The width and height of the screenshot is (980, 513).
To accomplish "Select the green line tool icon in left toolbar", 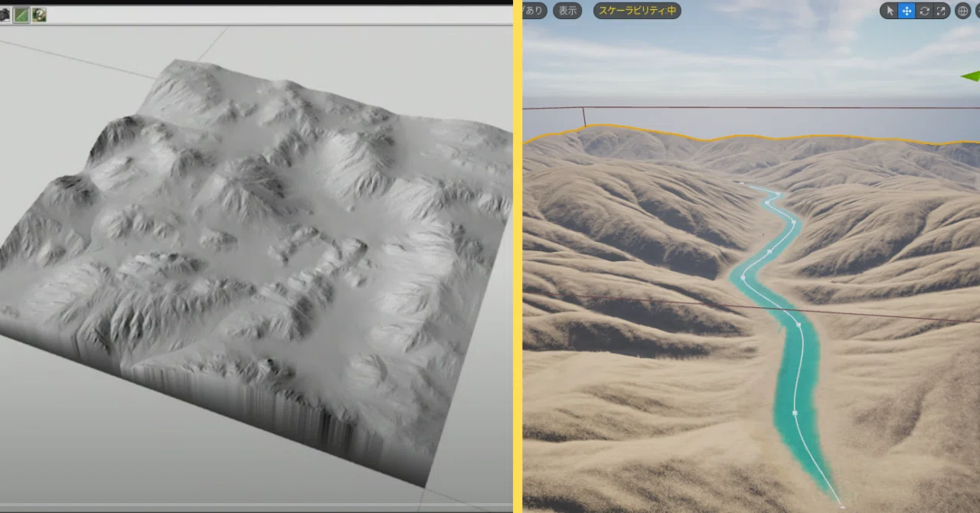I will click(21, 15).
